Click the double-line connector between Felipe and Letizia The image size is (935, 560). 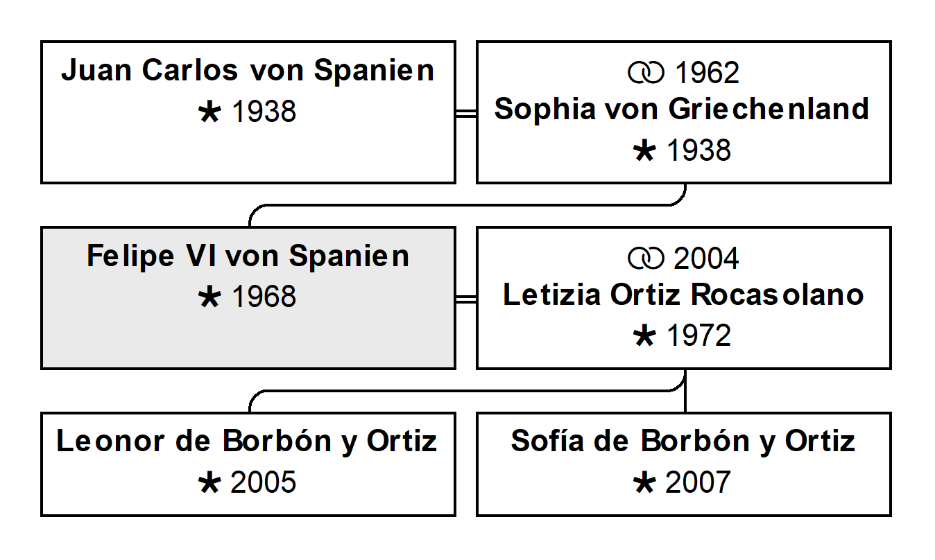tap(466, 298)
